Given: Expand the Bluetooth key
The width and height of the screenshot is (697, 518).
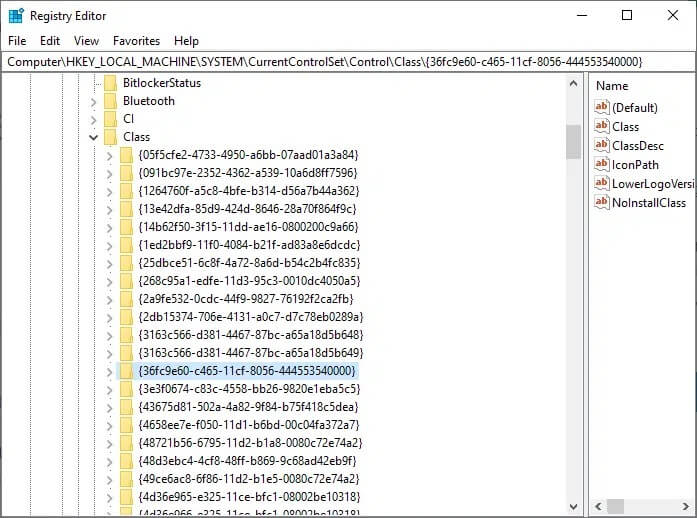Looking at the screenshot, I should (x=93, y=102).
